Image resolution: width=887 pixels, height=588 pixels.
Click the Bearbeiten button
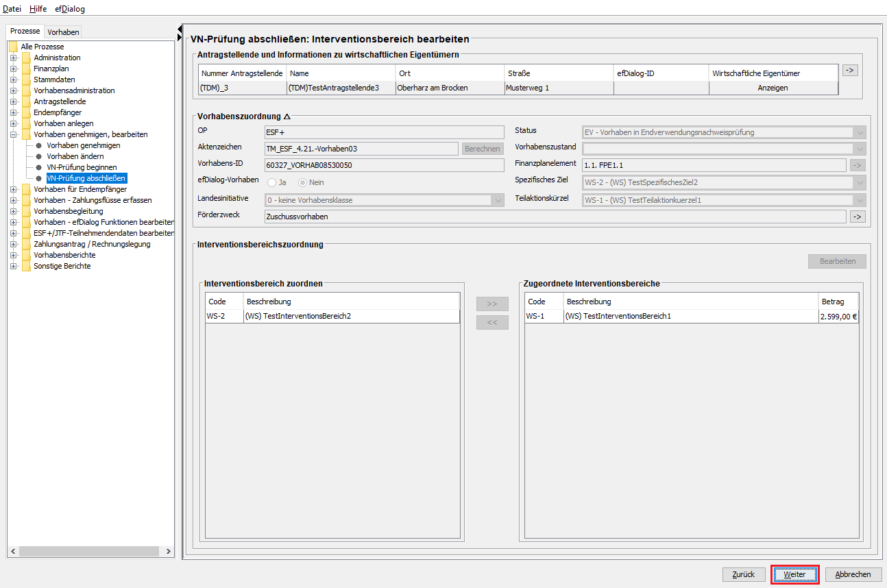(x=837, y=261)
